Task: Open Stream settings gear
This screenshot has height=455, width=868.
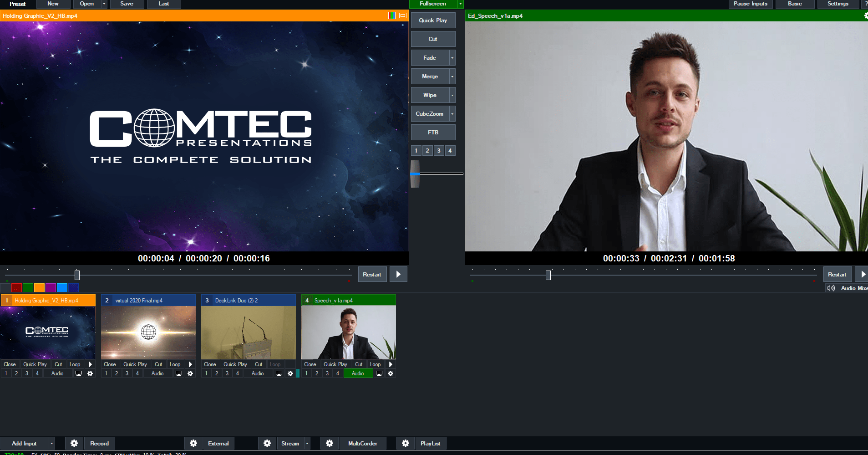Action: point(267,443)
